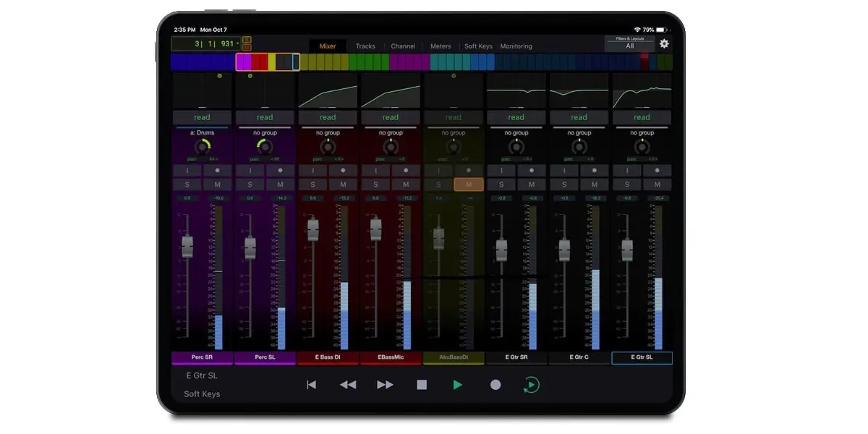Switch to the Channel tab
The image size is (868, 434).
coord(403,46)
